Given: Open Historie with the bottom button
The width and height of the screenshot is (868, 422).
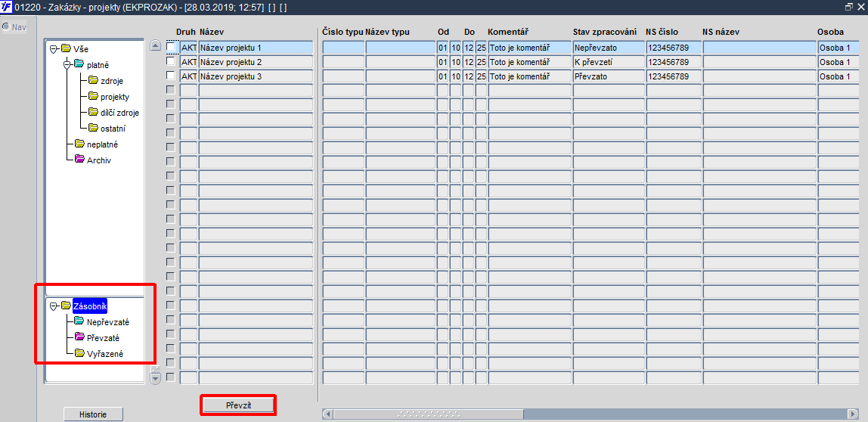Looking at the screenshot, I should (93, 414).
